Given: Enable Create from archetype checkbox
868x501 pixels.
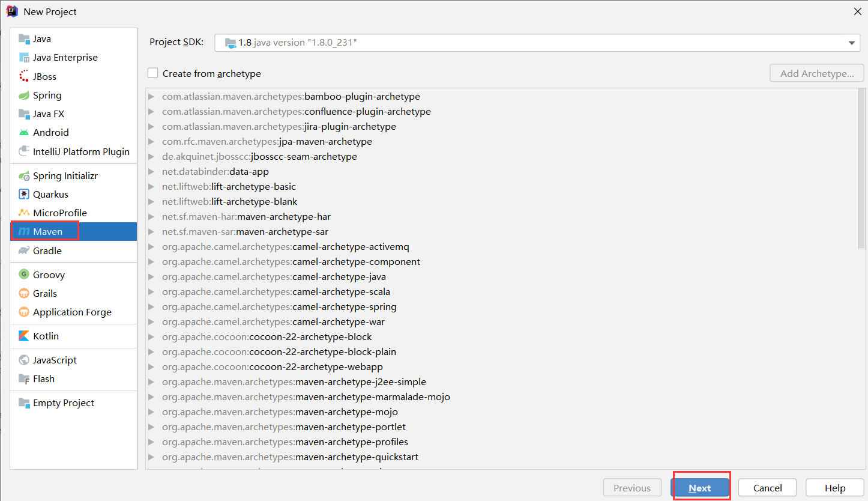Looking at the screenshot, I should click(153, 73).
